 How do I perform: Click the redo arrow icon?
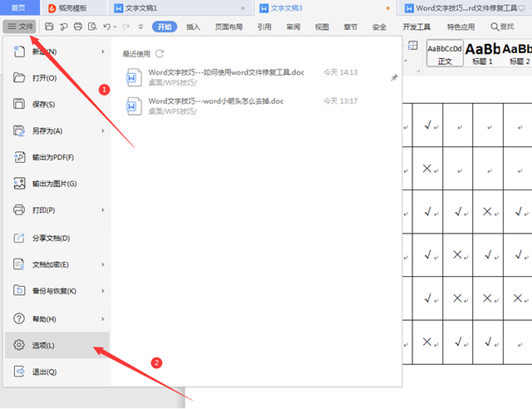(x=126, y=27)
